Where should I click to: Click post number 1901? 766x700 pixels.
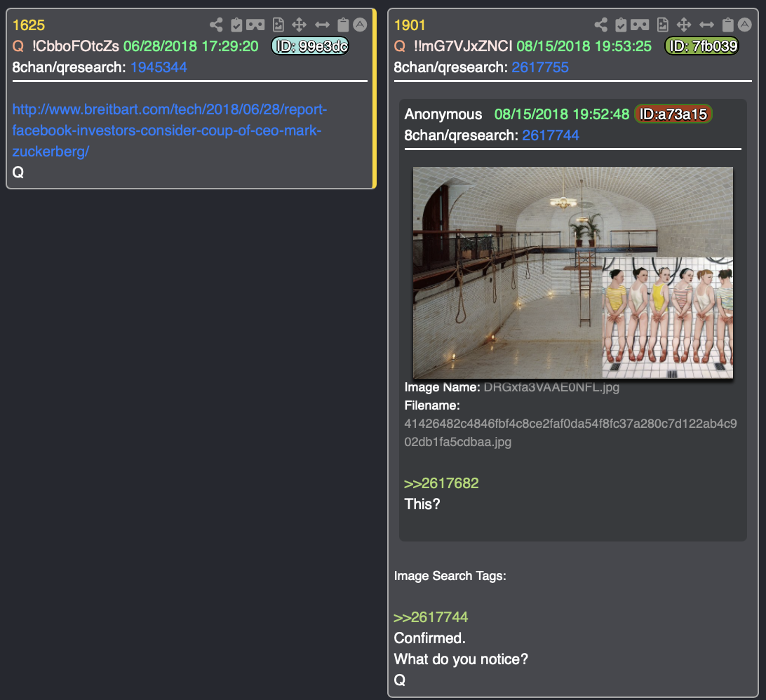(410, 25)
